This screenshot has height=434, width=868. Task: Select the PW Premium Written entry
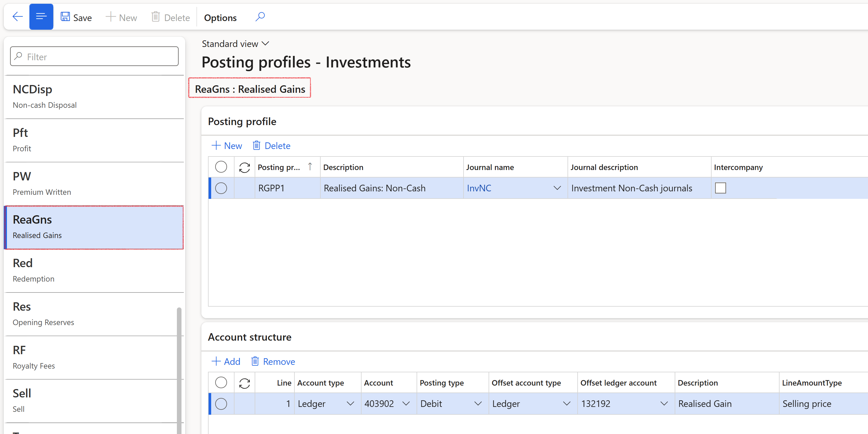[94, 184]
